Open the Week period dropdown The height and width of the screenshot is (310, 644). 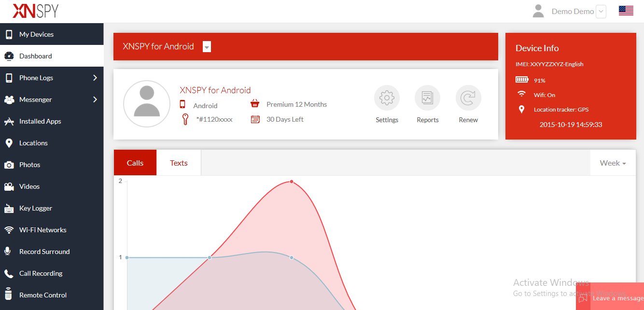(x=613, y=163)
